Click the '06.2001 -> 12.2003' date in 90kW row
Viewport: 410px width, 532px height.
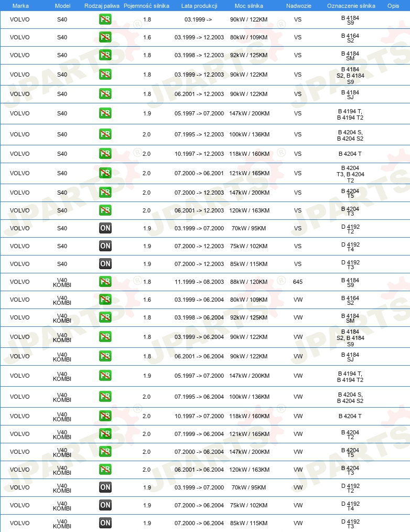click(x=199, y=93)
